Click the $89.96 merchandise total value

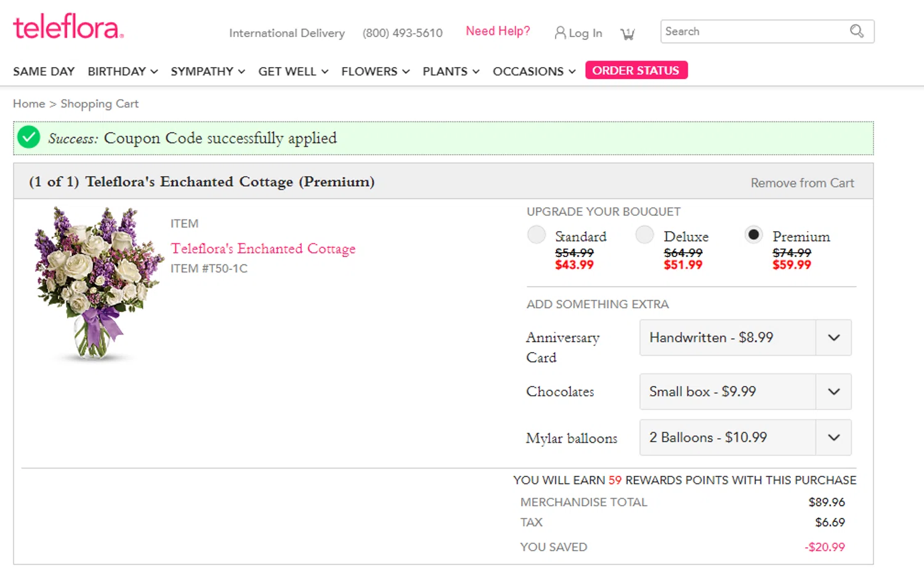(x=827, y=502)
